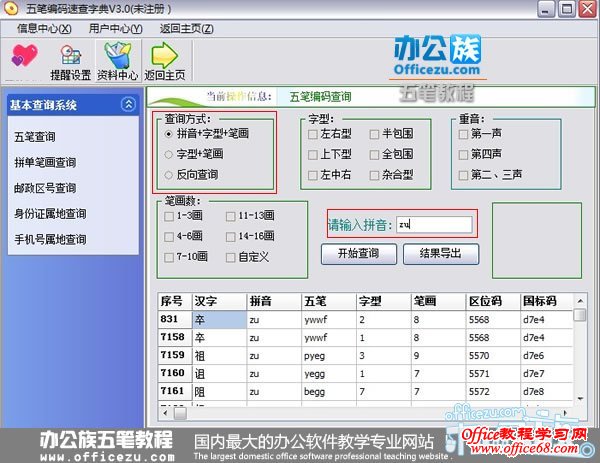Check 1-3画 stroke count checkbox
Viewport: 600px width, 463px height.
(x=169, y=217)
